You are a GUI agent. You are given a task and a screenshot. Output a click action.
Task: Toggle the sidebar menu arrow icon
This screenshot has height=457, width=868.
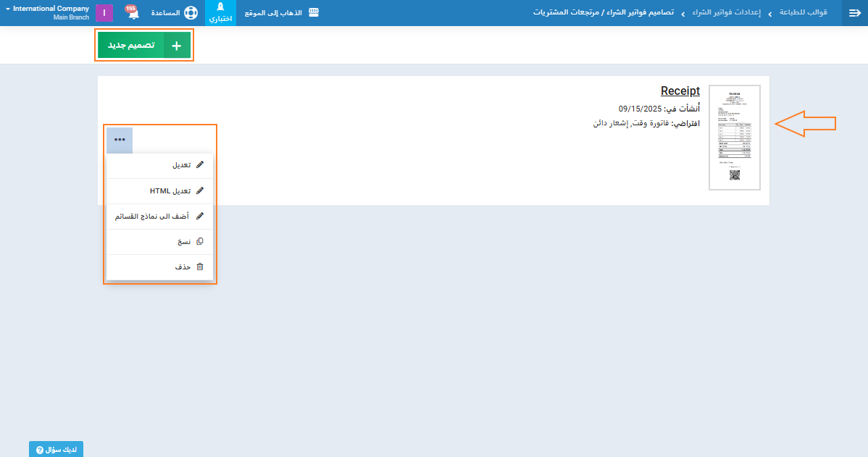pos(854,13)
